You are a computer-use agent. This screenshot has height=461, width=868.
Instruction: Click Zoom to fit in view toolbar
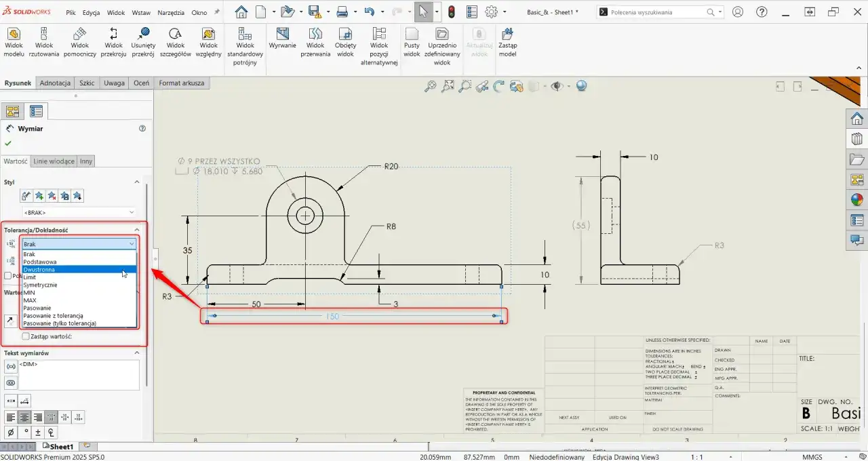pyautogui.click(x=430, y=86)
